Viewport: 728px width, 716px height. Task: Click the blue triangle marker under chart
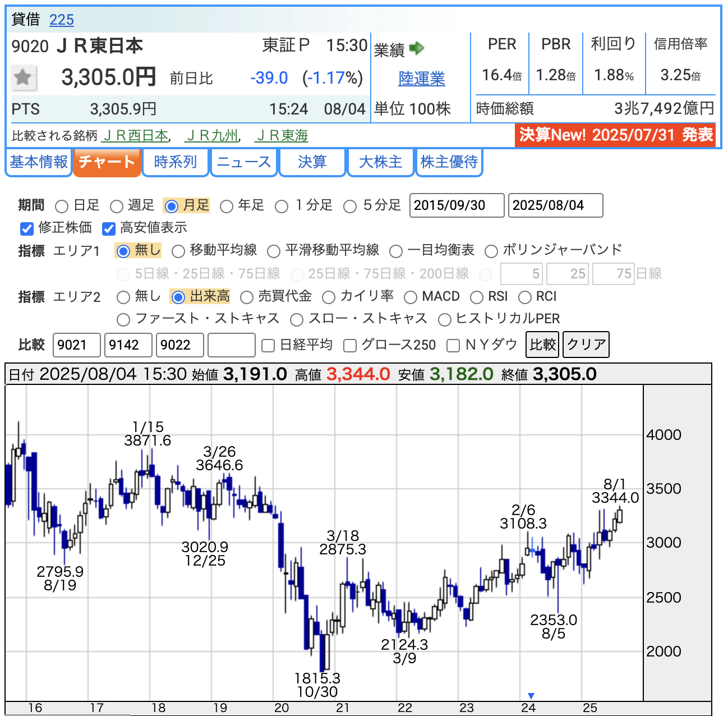click(531, 696)
